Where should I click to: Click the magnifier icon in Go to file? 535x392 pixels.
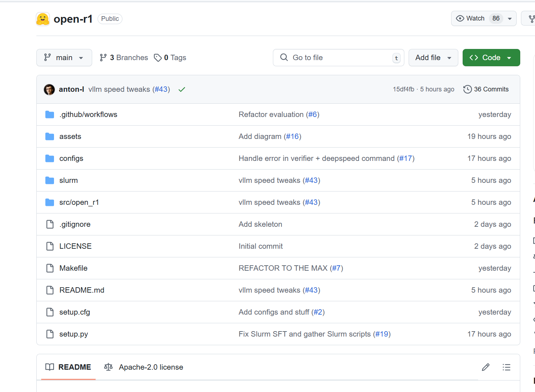click(284, 57)
